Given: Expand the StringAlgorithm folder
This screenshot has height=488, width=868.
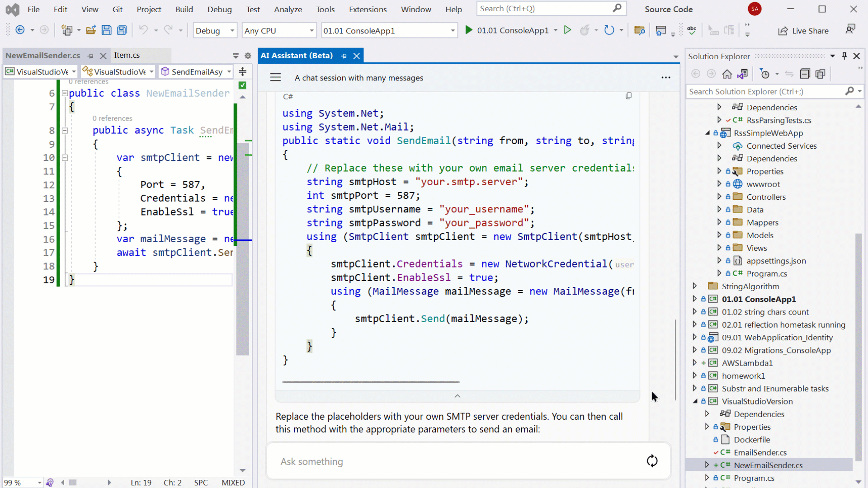Looking at the screenshot, I should pos(695,286).
